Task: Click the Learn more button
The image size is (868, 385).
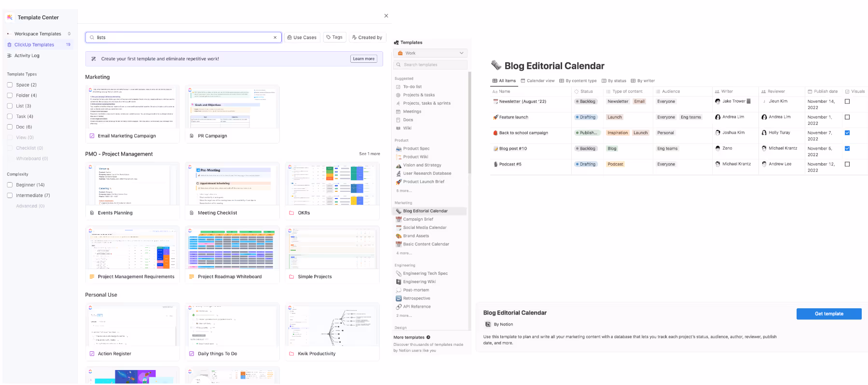Action: [x=363, y=59]
